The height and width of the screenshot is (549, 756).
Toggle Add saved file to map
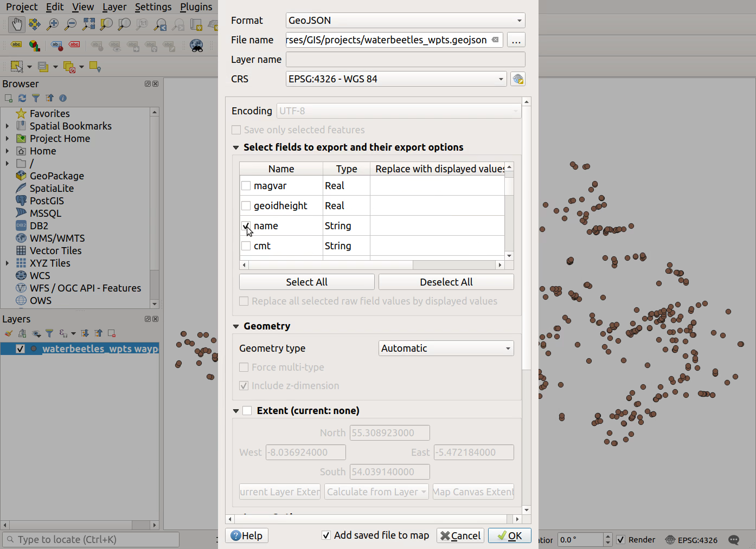pos(326,535)
